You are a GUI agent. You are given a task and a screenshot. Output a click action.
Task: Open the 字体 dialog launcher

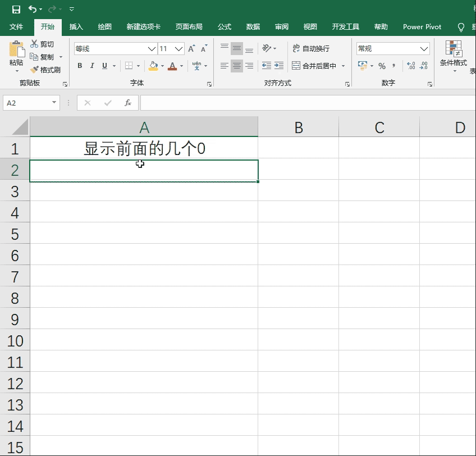[209, 84]
